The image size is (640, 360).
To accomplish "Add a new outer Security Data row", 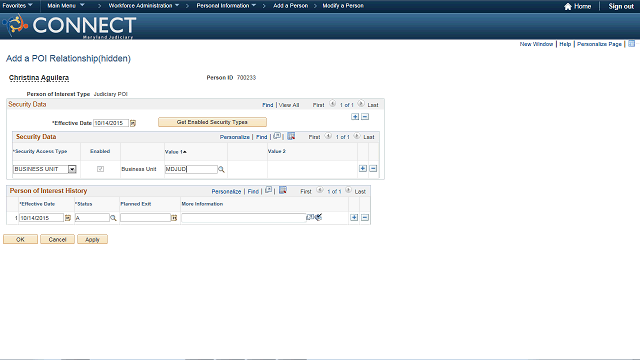I will click(x=355, y=117).
